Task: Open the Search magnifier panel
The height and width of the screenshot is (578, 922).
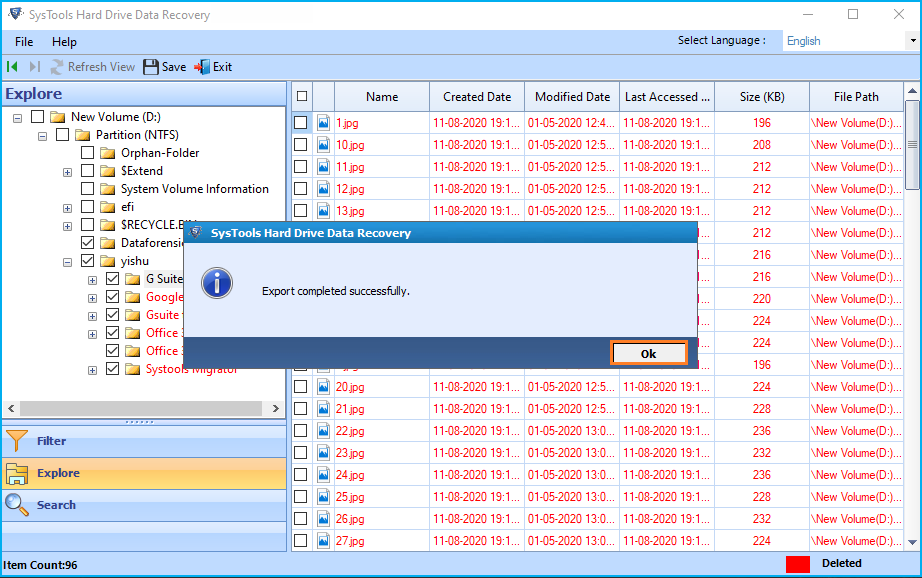Action: pyautogui.click(x=16, y=505)
